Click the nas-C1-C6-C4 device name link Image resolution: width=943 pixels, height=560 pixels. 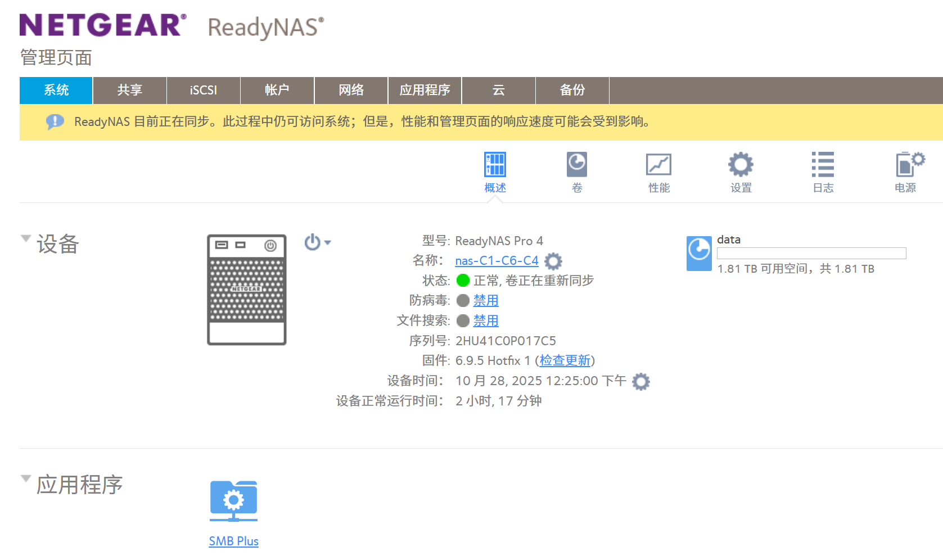coord(497,261)
